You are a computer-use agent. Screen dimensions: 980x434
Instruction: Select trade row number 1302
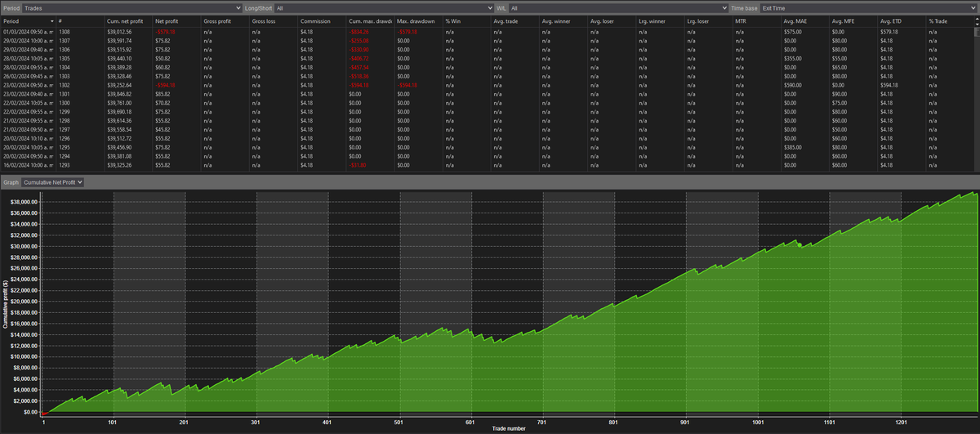(x=487, y=85)
